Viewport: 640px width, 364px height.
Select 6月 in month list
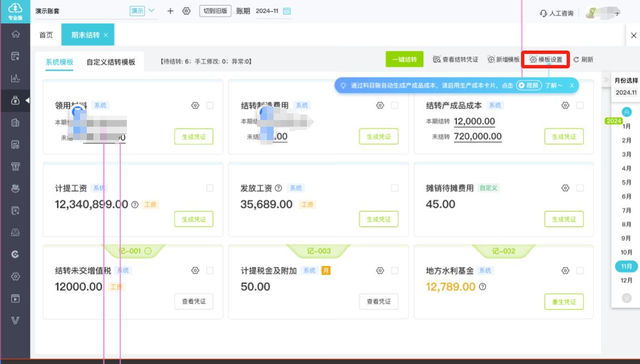pos(627,196)
